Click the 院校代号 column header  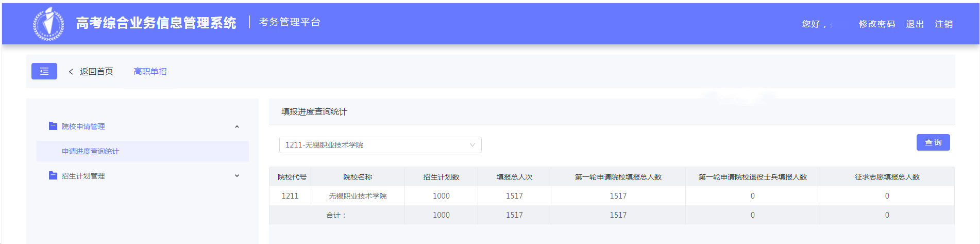click(292, 177)
